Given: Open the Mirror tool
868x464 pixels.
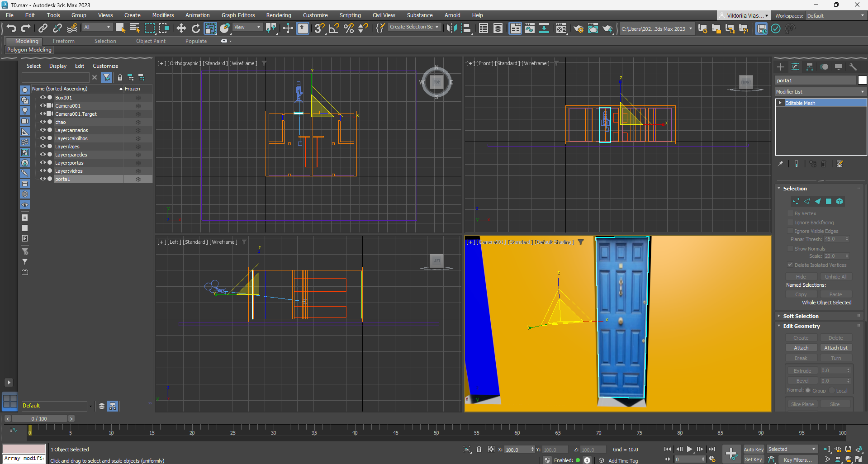Looking at the screenshot, I should (451, 28).
